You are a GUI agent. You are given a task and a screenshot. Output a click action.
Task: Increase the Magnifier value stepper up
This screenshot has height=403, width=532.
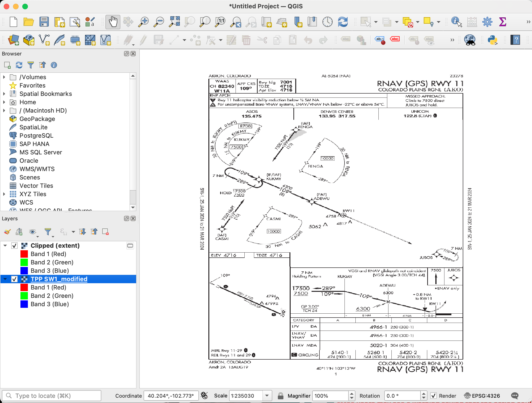click(x=352, y=393)
